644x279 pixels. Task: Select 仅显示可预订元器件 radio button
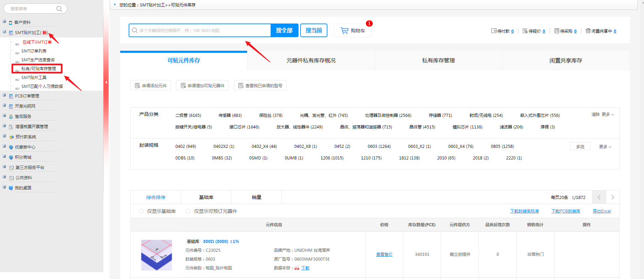pyautogui.click(x=188, y=211)
